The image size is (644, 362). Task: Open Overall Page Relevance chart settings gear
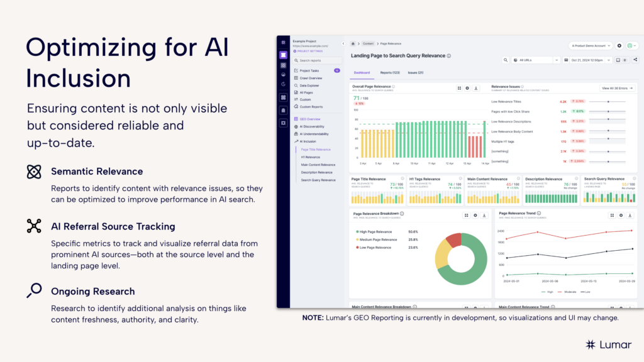click(467, 88)
